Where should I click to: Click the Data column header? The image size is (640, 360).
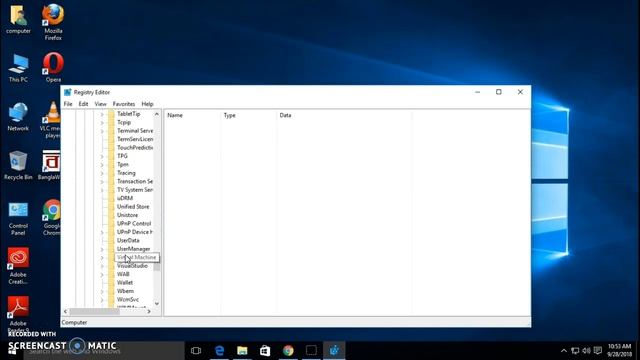344,116
